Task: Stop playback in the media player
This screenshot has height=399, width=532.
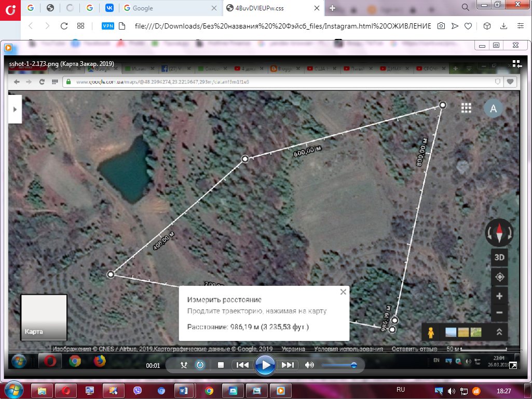Action: (x=221, y=365)
